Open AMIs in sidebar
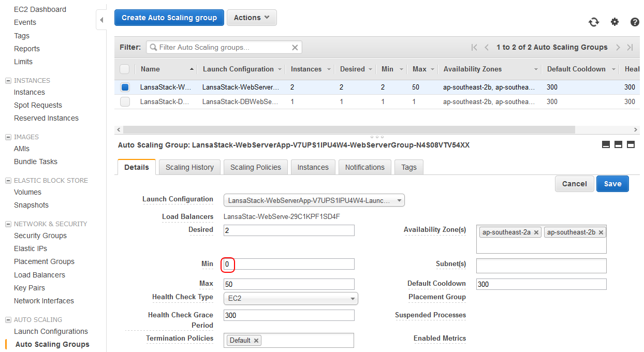 tap(22, 149)
